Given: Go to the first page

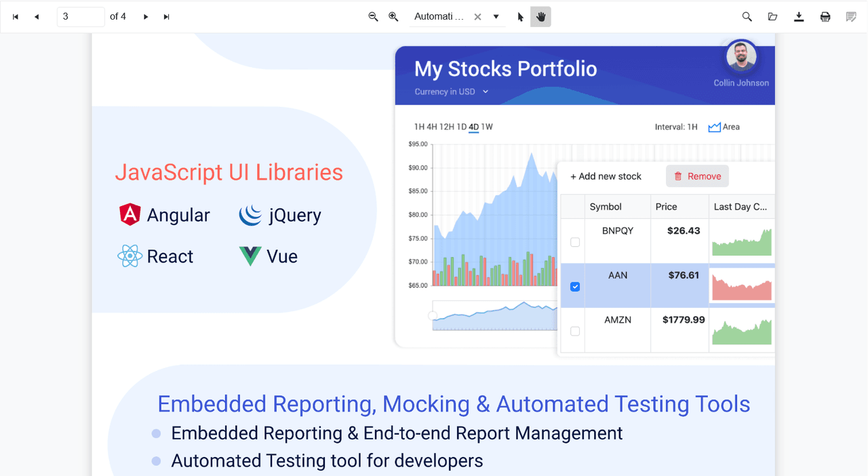Looking at the screenshot, I should tap(16, 17).
